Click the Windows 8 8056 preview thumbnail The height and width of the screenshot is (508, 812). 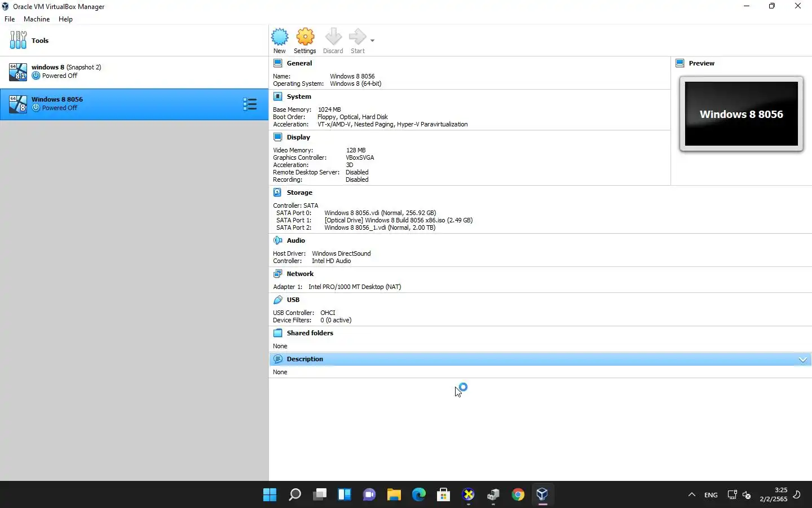[742, 114]
